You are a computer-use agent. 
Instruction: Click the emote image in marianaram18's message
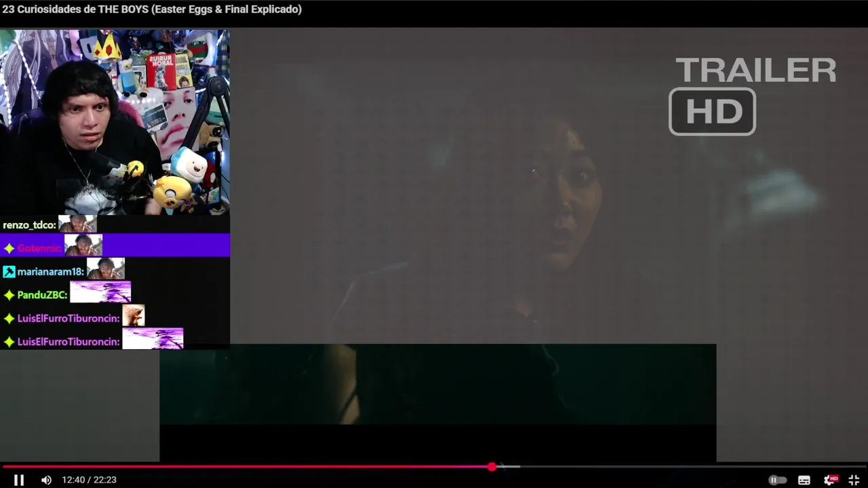(x=106, y=268)
